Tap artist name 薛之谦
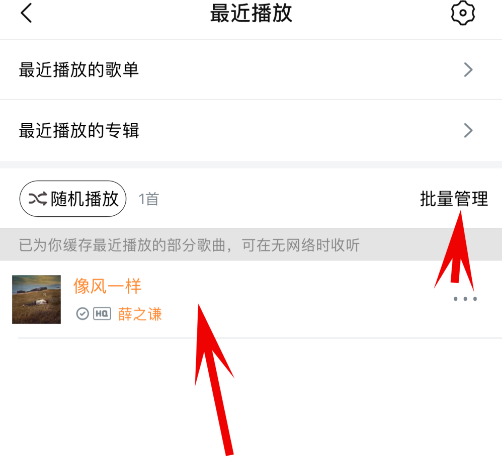Viewport: 502px width, 474px height. 140,314
